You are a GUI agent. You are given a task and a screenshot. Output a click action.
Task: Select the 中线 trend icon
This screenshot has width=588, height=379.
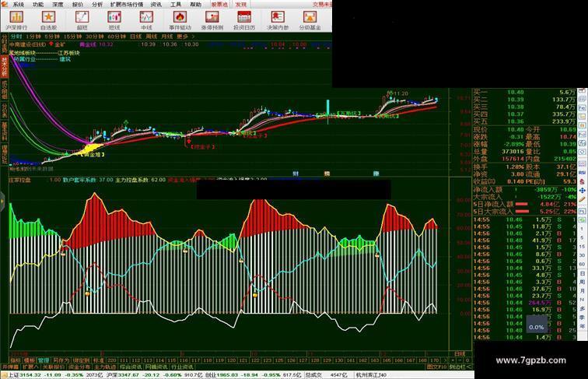click(x=146, y=17)
